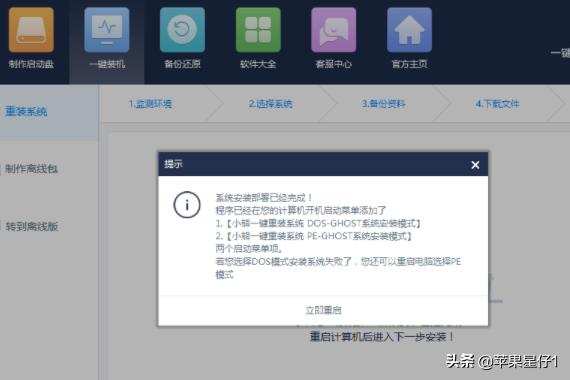Select 制作离线包 in the sidebar
Screen dimensions: 570x380
(31, 169)
